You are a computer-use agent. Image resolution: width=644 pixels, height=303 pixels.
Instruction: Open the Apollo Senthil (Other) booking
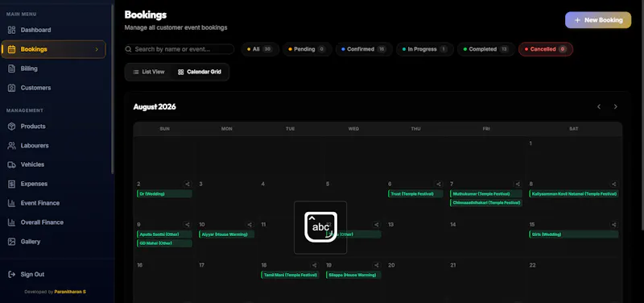164,235
